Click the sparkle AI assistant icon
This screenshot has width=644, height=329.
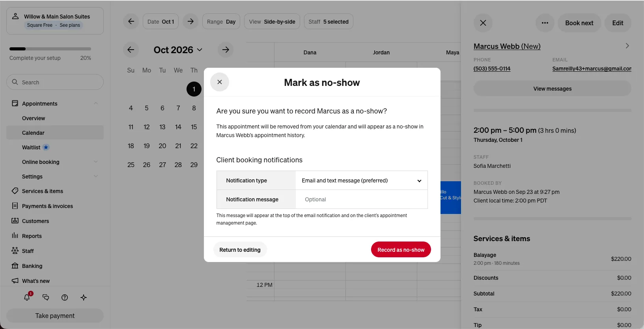pos(84,297)
